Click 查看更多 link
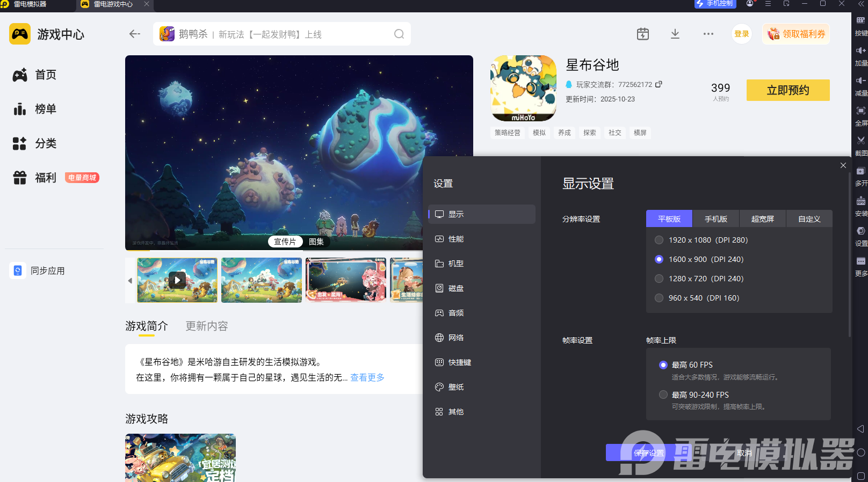The height and width of the screenshot is (482, 868). 367,377
